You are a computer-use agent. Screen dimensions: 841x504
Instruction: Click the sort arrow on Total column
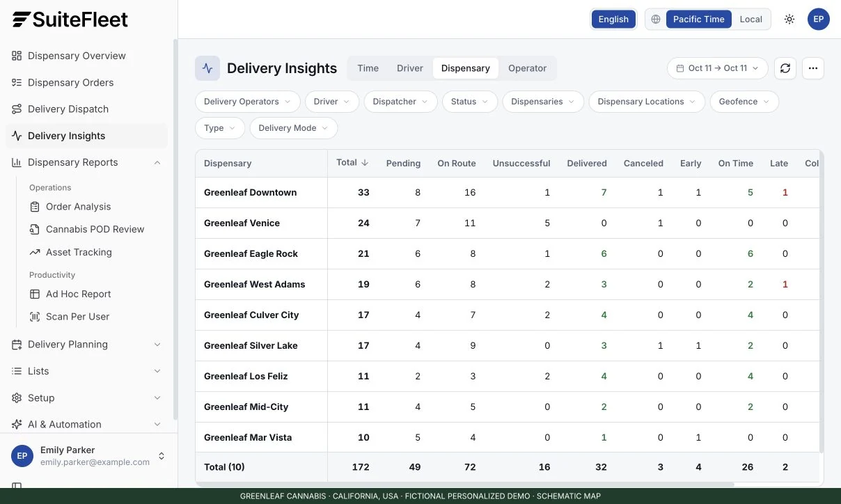tap(365, 162)
